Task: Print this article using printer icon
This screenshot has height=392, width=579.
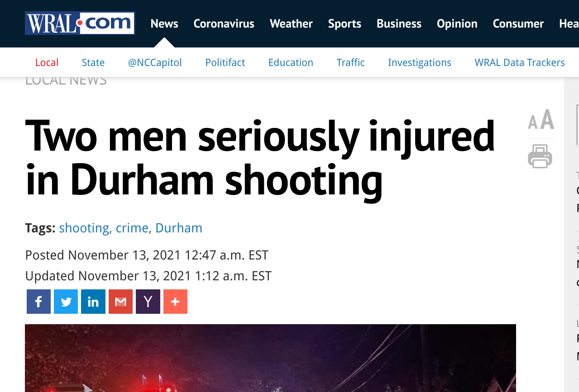Action: coord(540,156)
